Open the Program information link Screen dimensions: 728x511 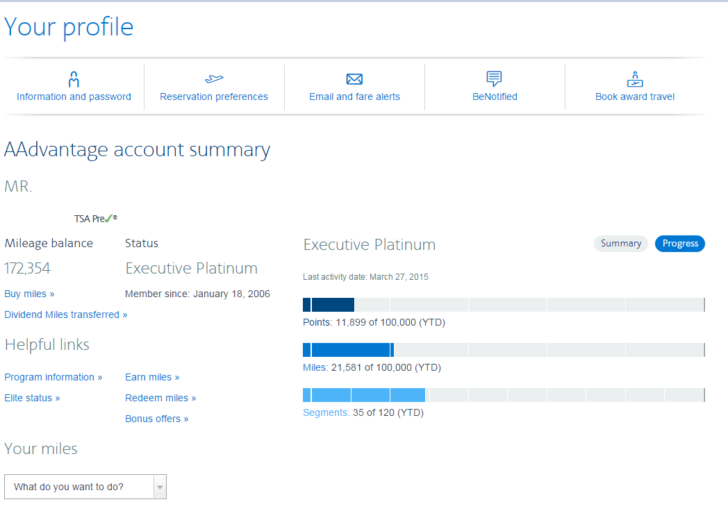[53, 377]
